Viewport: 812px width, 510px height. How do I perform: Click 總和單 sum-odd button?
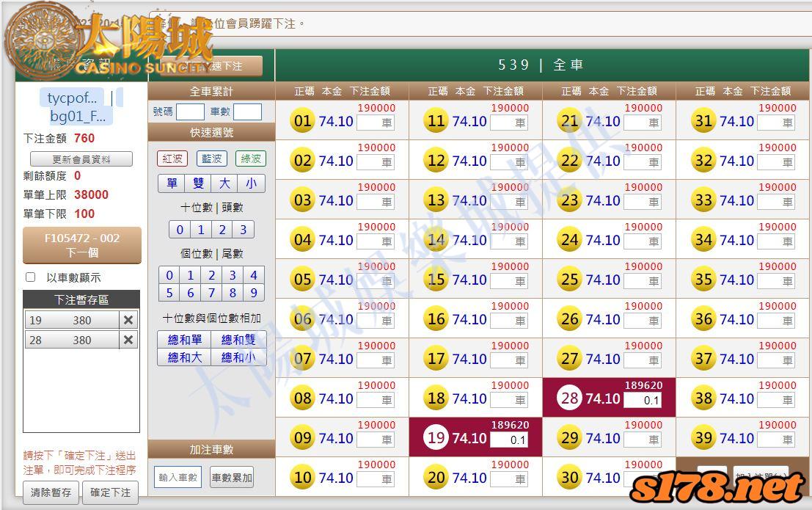pyautogui.click(x=184, y=340)
